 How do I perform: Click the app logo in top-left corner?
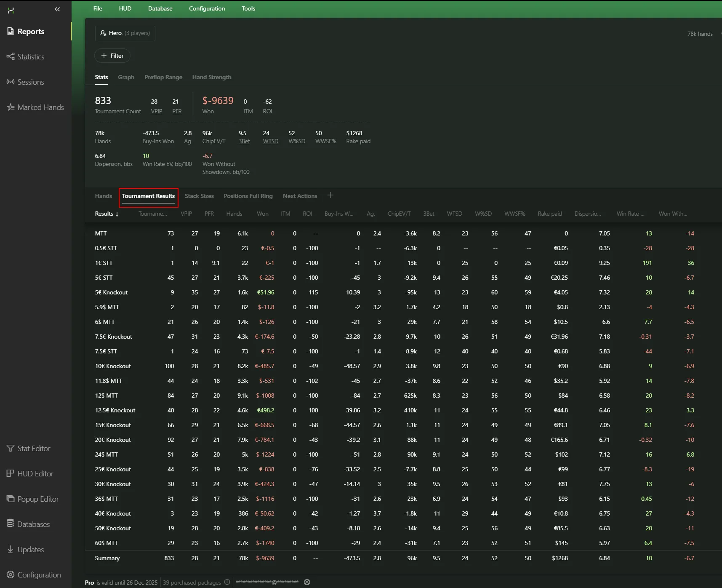click(x=11, y=10)
